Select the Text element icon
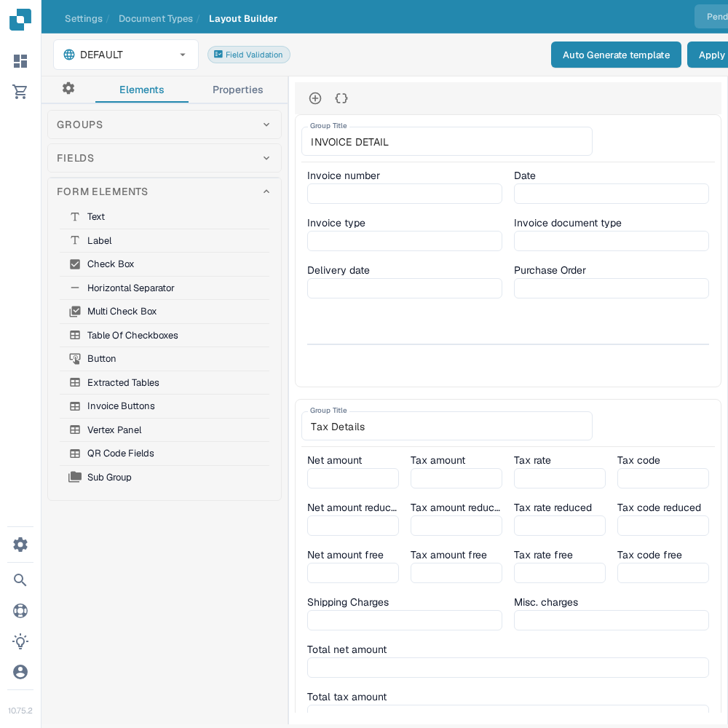The image size is (728, 728). click(x=75, y=216)
